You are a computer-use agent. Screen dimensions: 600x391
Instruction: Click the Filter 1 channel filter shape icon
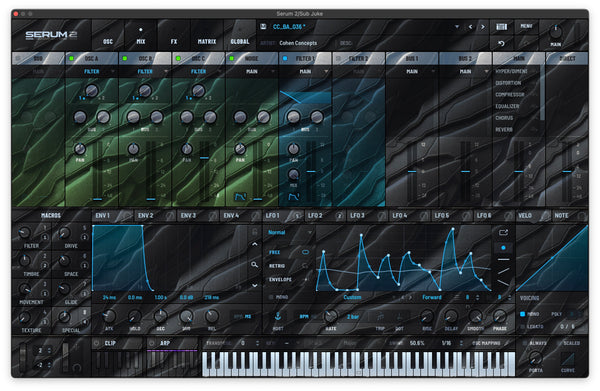pyautogui.click(x=293, y=197)
